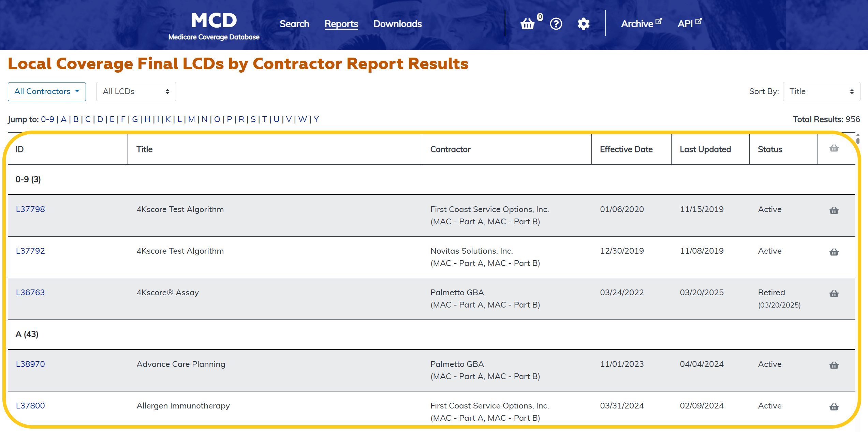868x432 pixels.
Task: Open settings gear icon
Action: [x=584, y=24]
